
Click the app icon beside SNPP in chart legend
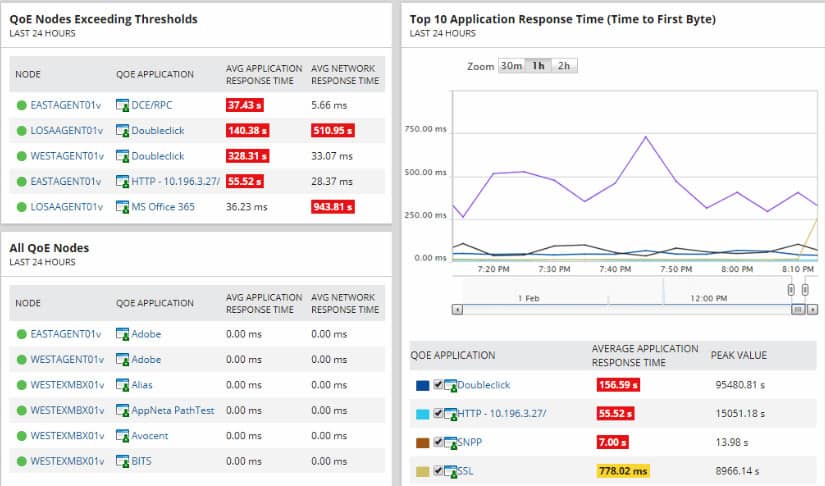450,443
